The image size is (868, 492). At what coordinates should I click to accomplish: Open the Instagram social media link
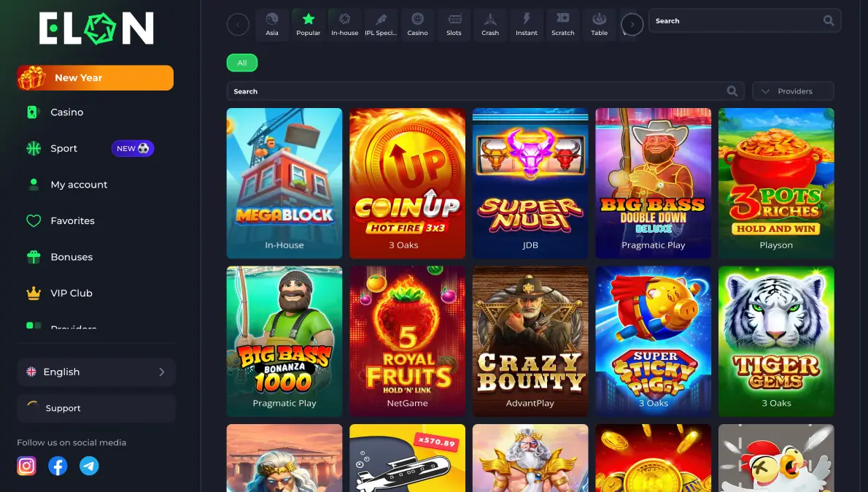26,466
